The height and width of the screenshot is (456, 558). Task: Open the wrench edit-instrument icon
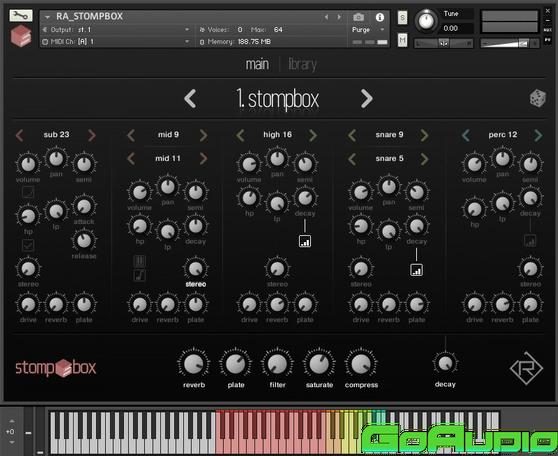coord(21,15)
